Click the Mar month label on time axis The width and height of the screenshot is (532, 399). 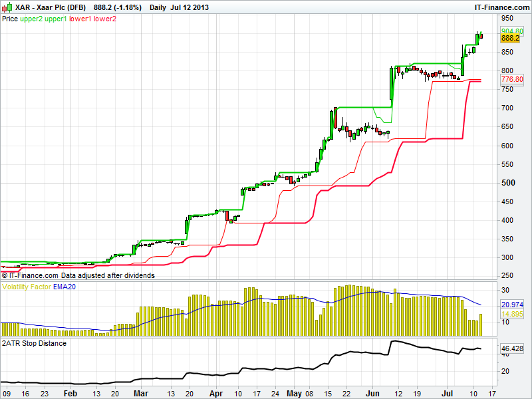point(141,394)
